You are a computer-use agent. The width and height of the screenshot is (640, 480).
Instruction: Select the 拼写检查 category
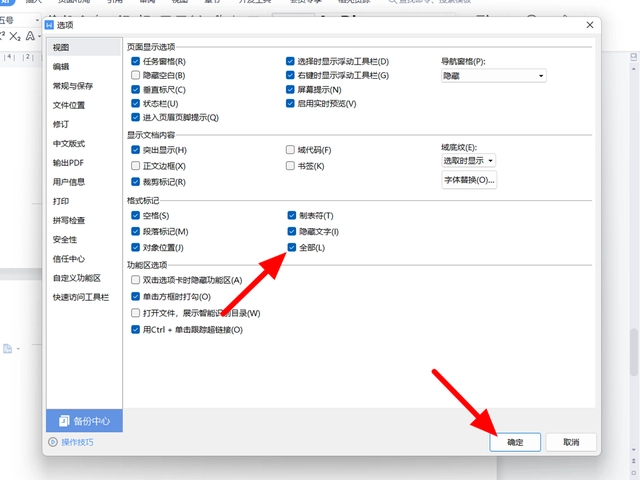click(x=84, y=220)
